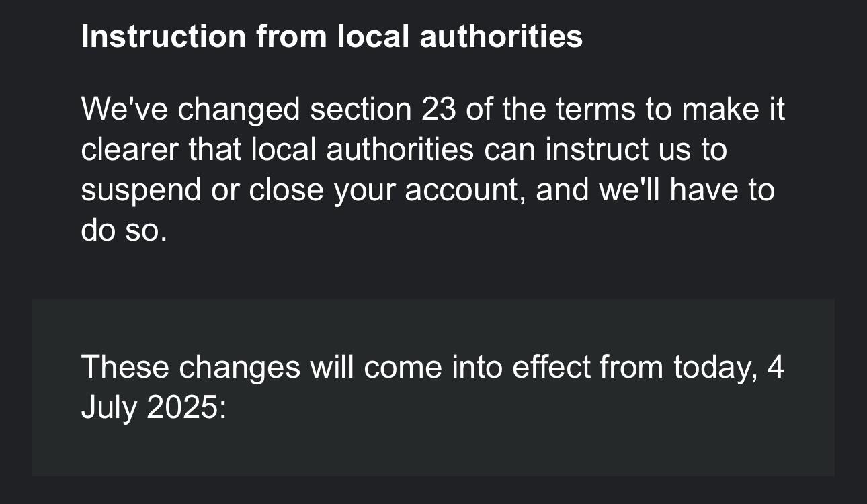The image size is (867, 504).
Task: Click the 'Instruction from local authorities' heading
Action: 332,36
